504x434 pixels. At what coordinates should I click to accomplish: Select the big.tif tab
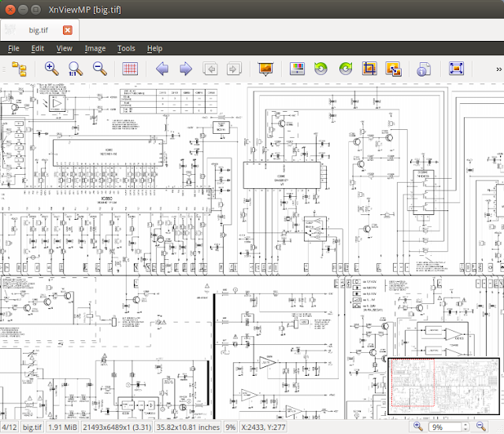pos(39,30)
